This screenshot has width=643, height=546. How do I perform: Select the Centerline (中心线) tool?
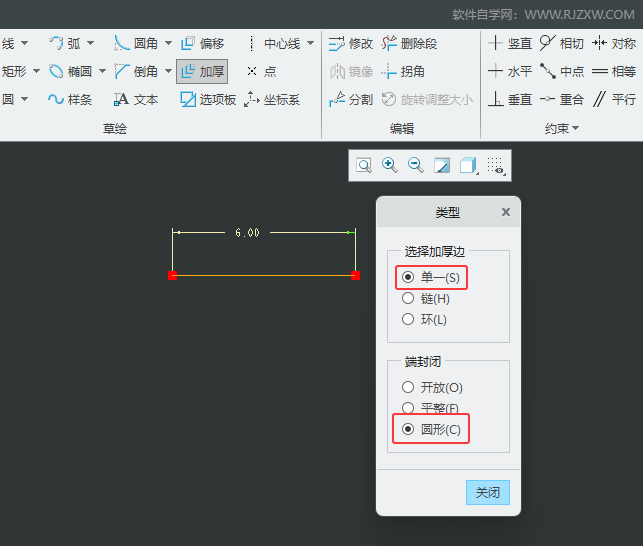[x=274, y=43]
